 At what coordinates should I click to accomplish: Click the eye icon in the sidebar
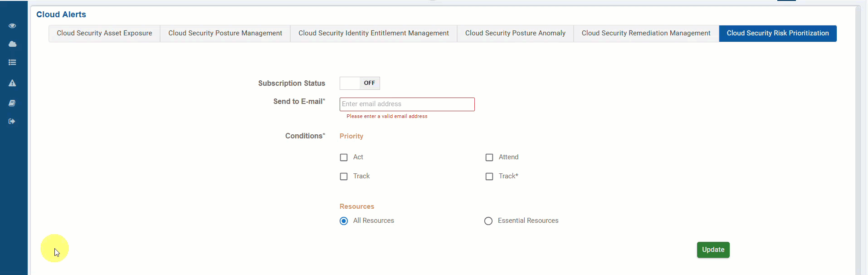click(12, 26)
